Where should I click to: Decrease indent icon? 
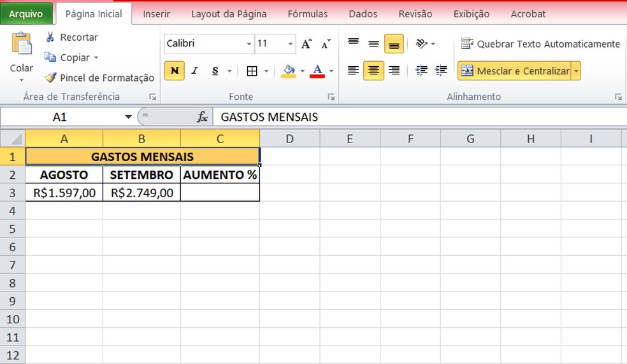pyautogui.click(x=421, y=71)
